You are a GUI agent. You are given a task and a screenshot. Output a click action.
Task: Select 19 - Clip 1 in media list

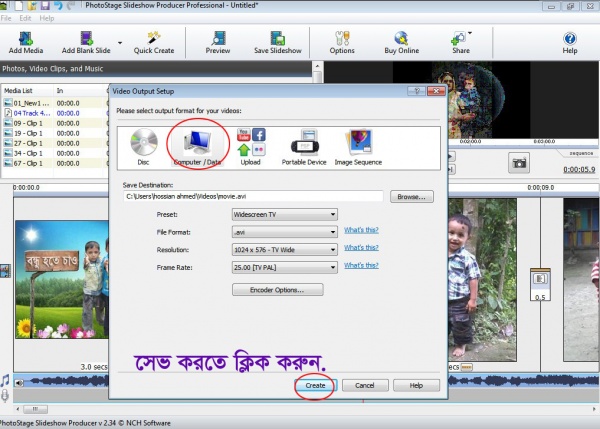coord(54,133)
